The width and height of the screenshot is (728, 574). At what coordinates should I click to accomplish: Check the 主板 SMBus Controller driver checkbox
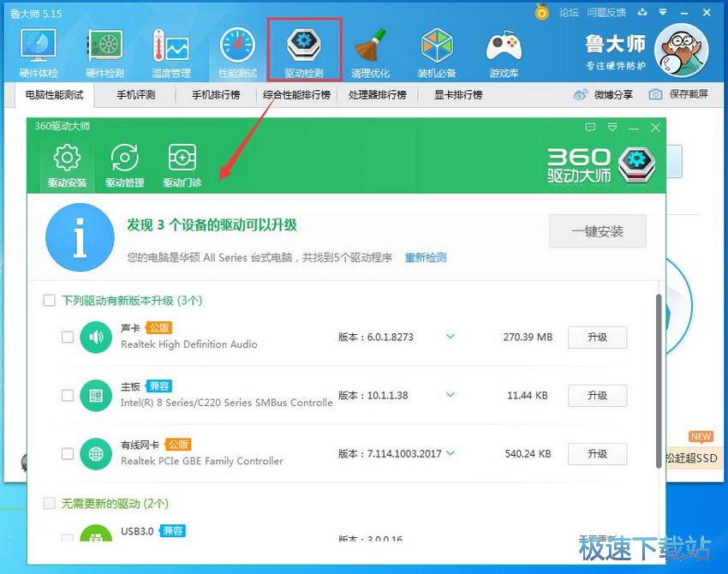[68, 396]
